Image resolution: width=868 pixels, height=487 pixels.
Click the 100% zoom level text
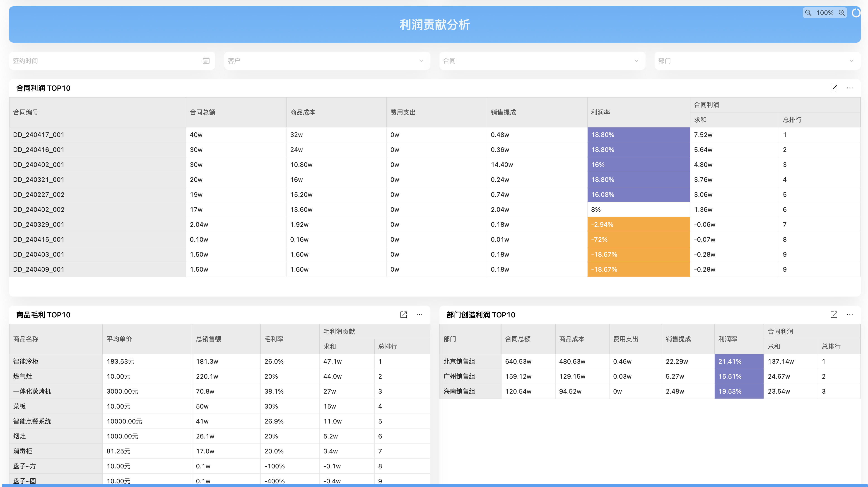pyautogui.click(x=825, y=13)
